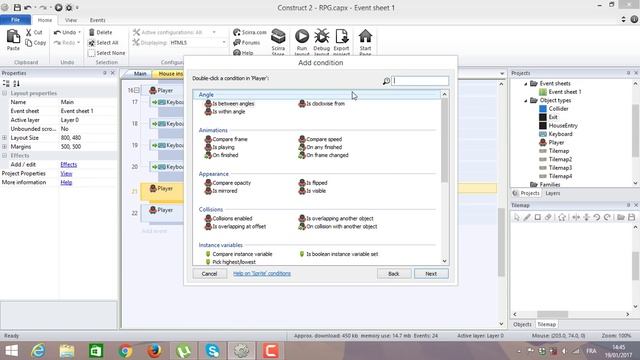This screenshot has height=360, width=640.
Task: Collapse the Effects section in Properties
Action: coord(4,156)
